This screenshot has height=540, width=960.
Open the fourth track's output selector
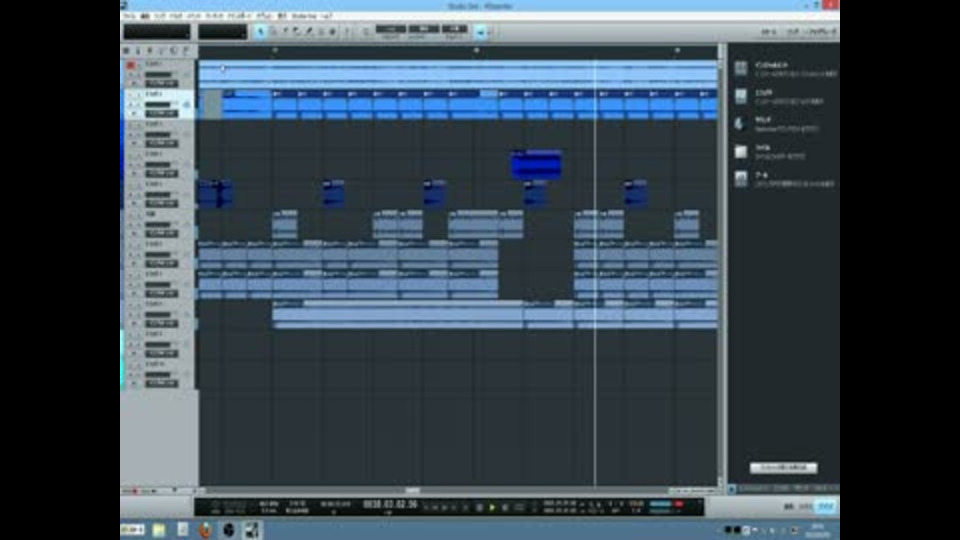pyautogui.click(x=162, y=173)
